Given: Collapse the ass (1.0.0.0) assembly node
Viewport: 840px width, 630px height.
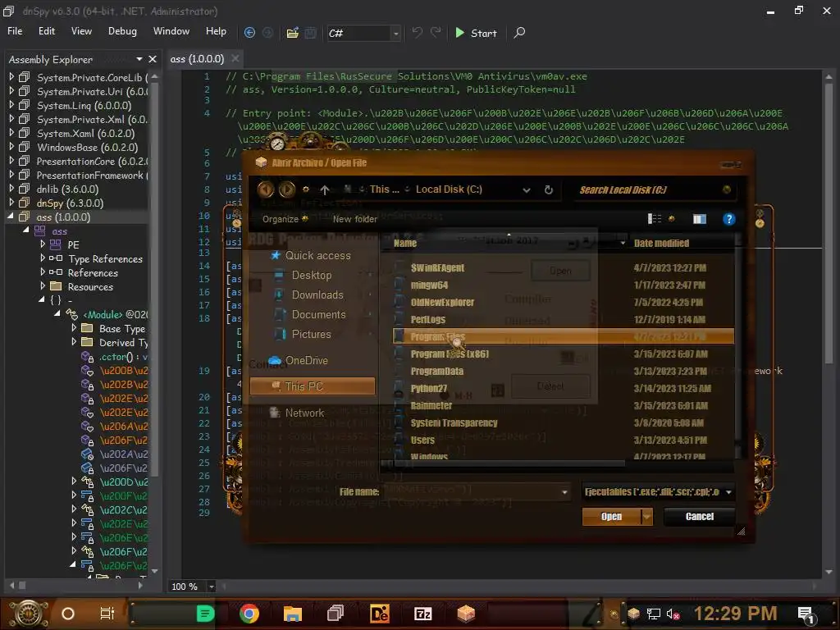Looking at the screenshot, I should click(11, 217).
